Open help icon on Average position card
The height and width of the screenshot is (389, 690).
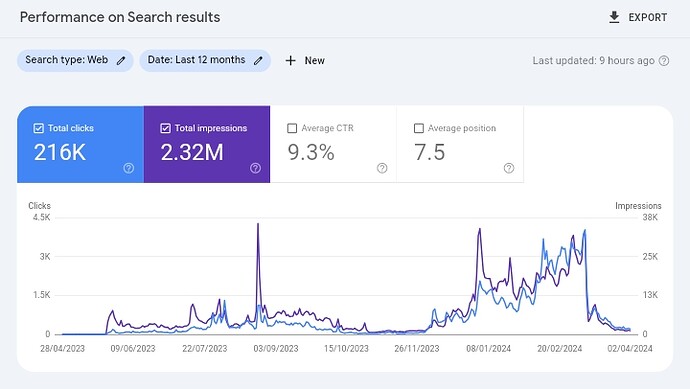tap(509, 168)
